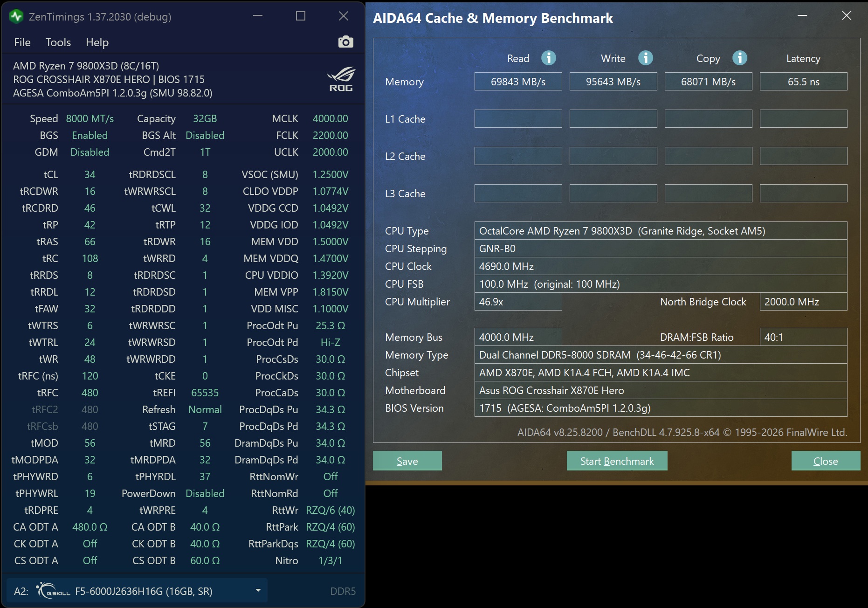This screenshot has width=868, height=608.
Task: Click the G.Skill logo in module selector
Action: click(x=53, y=591)
